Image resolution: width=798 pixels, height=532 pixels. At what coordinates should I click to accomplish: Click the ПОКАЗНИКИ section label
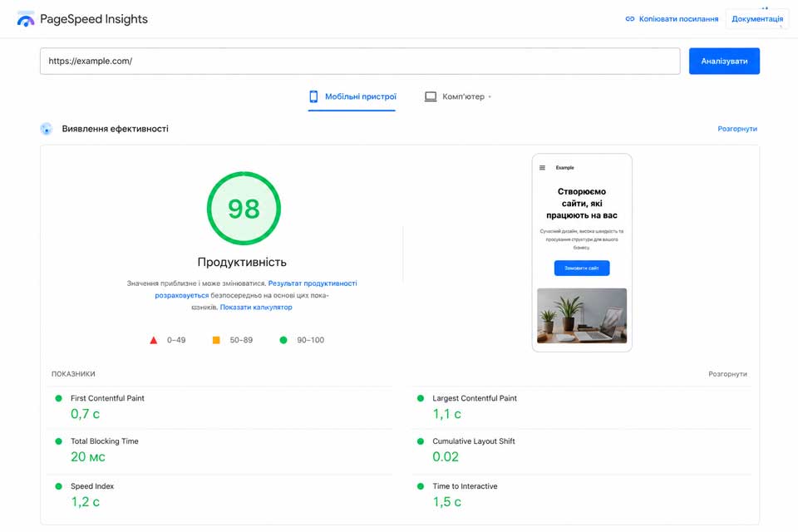pos(73,374)
